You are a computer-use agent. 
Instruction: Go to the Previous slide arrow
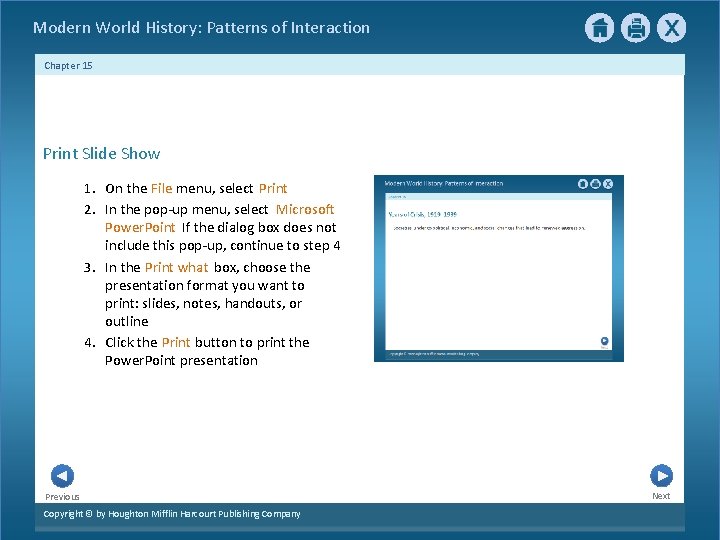tap(62, 476)
